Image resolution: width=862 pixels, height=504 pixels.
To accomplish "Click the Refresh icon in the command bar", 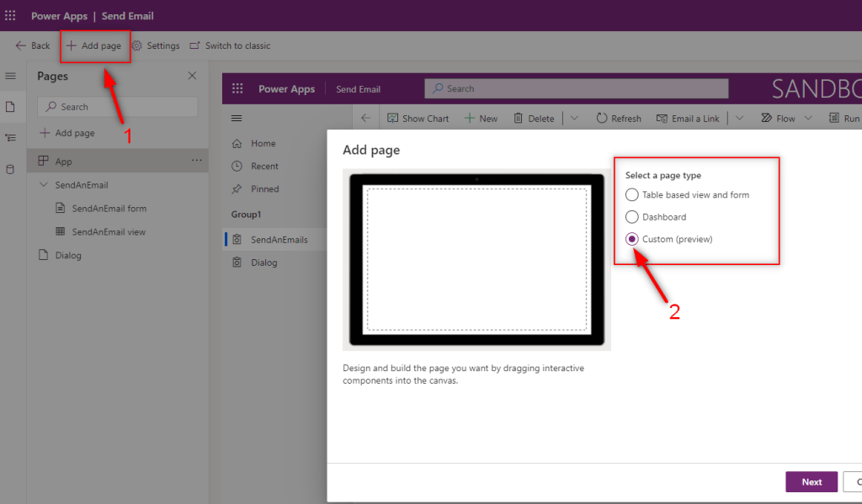I will (x=602, y=119).
